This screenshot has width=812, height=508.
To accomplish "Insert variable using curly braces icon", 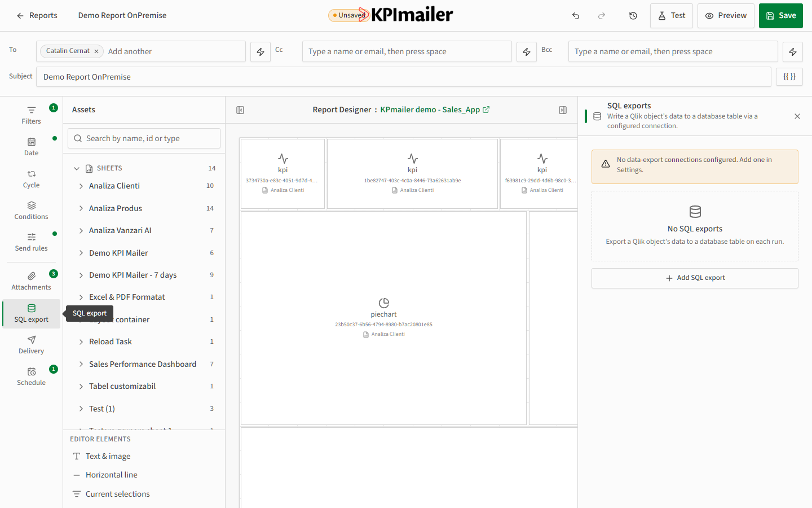I will (789, 77).
